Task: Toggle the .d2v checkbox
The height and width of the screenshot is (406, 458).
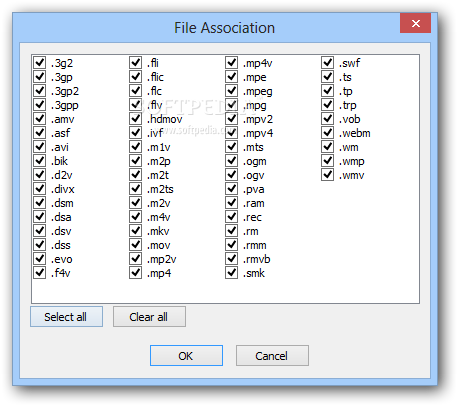Action: 40,175
